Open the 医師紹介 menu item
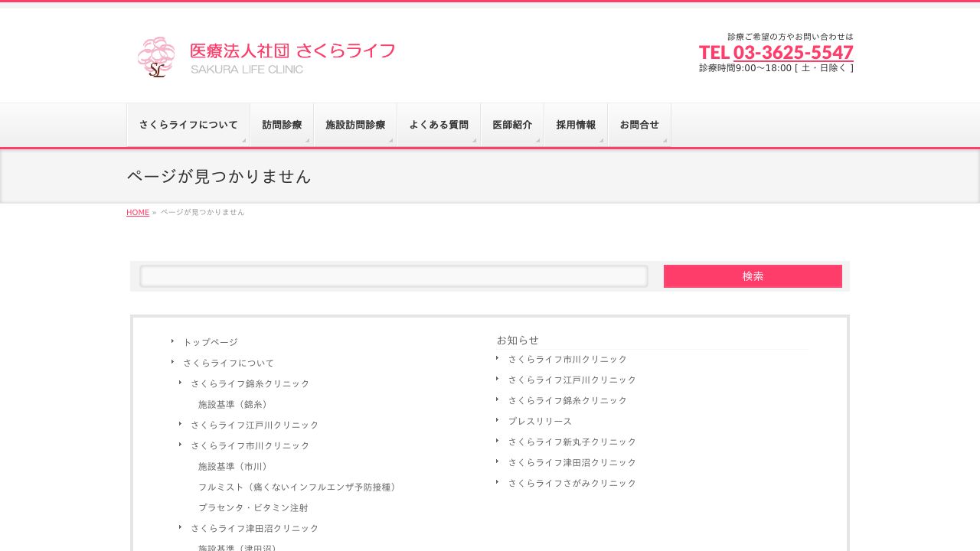Image resolution: width=980 pixels, height=551 pixels. coord(512,125)
